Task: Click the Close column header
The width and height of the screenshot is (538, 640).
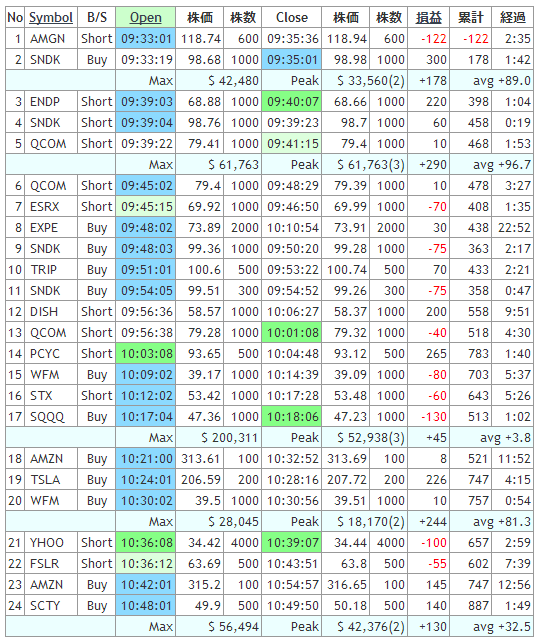Action: point(292,18)
